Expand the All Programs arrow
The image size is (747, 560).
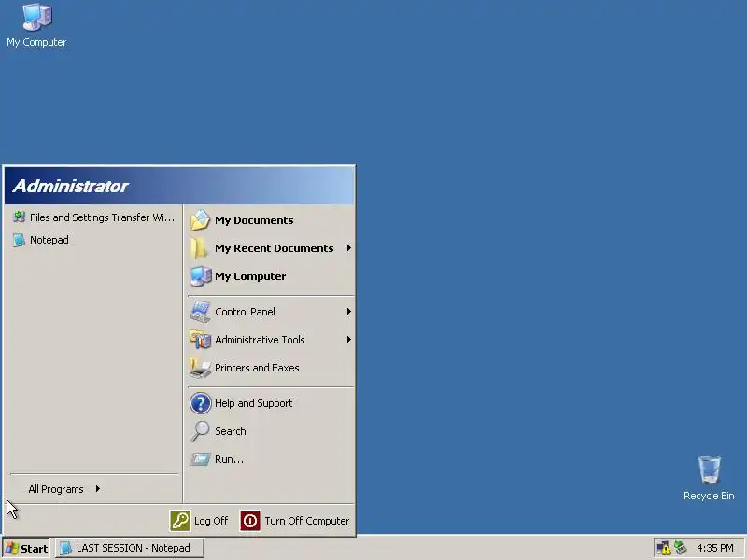98,488
